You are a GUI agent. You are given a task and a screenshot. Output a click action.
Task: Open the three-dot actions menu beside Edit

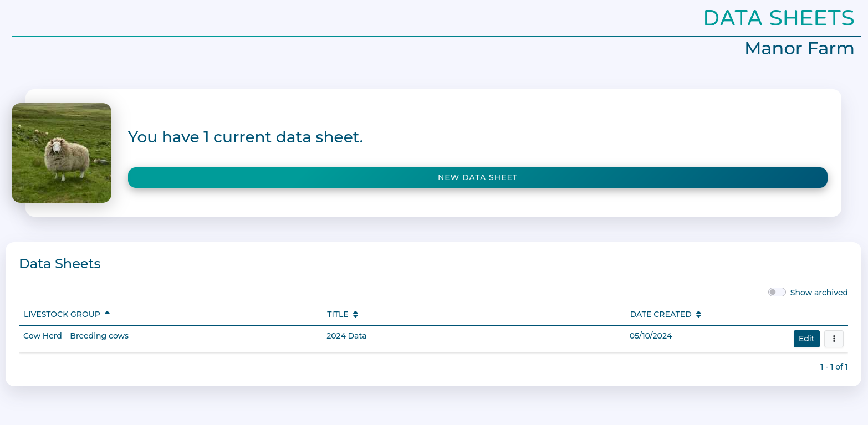click(834, 339)
